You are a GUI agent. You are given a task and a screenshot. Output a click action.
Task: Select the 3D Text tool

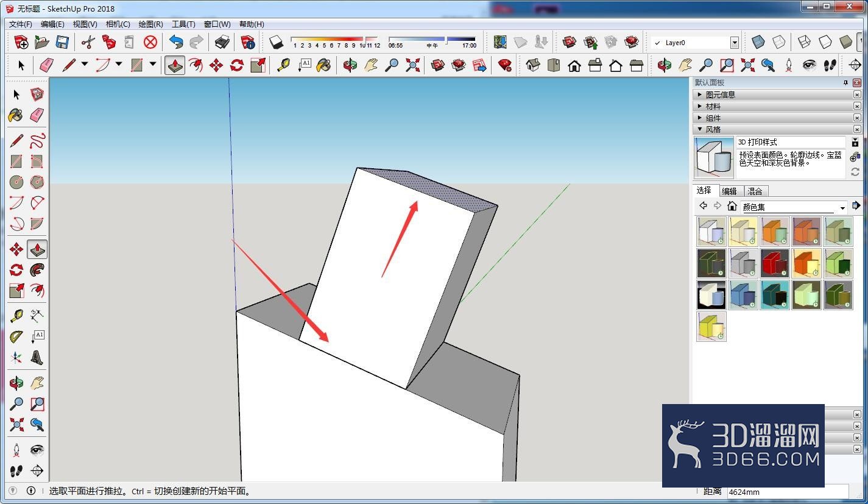tap(37, 357)
